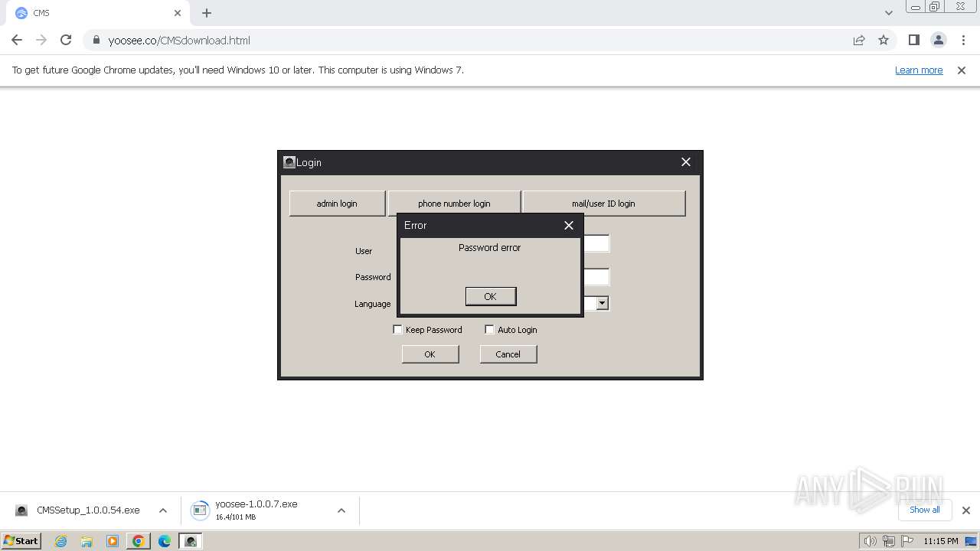Enable the Auto Login checkbox
This screenshot has width=980, height=551.
489,330
